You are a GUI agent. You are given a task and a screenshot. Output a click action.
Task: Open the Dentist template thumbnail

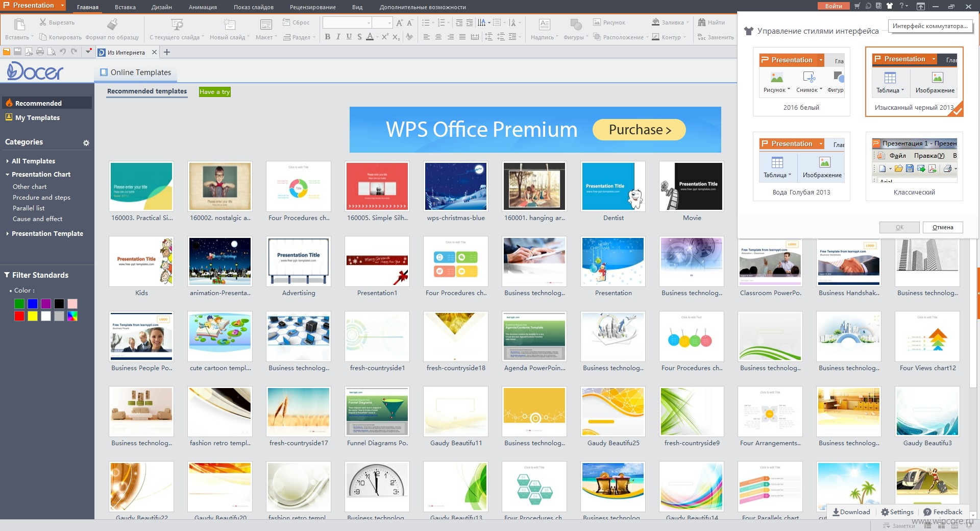click(613, 186)
